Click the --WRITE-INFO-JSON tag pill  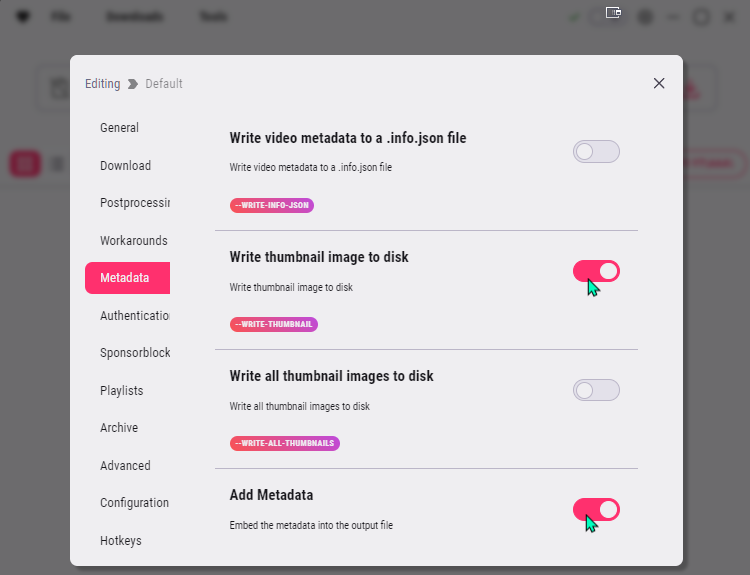click(272, 205)
